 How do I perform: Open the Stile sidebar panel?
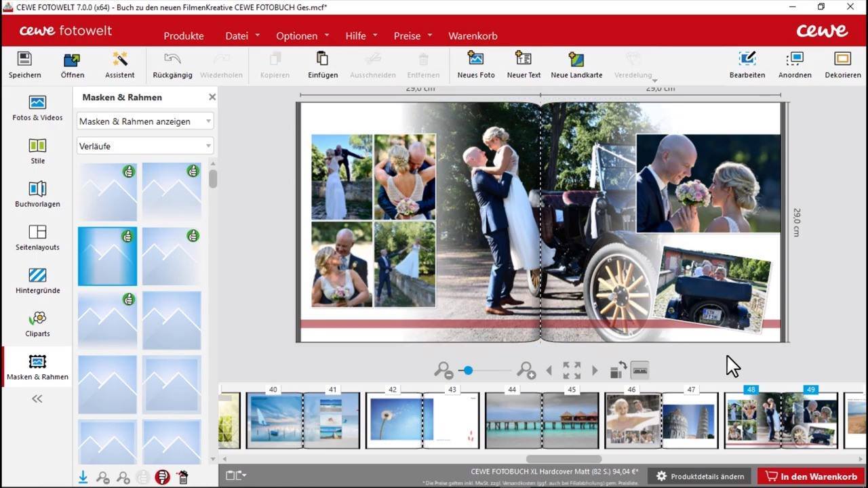(37, 152)
